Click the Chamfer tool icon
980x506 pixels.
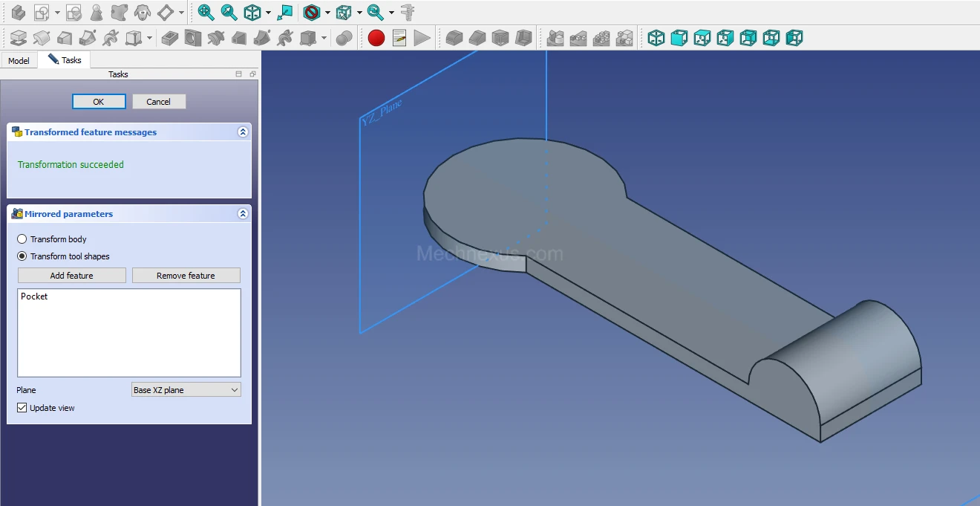point(477,38)
